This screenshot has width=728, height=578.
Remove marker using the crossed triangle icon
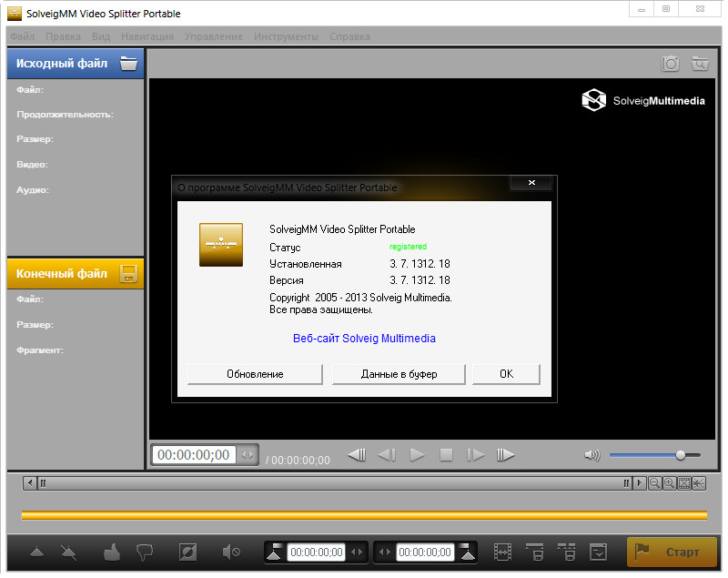(69, 552)
